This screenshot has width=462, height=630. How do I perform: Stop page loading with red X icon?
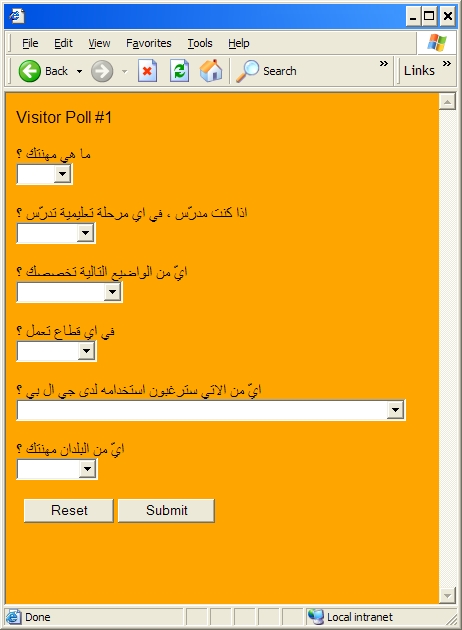click(x=147, y=71)
